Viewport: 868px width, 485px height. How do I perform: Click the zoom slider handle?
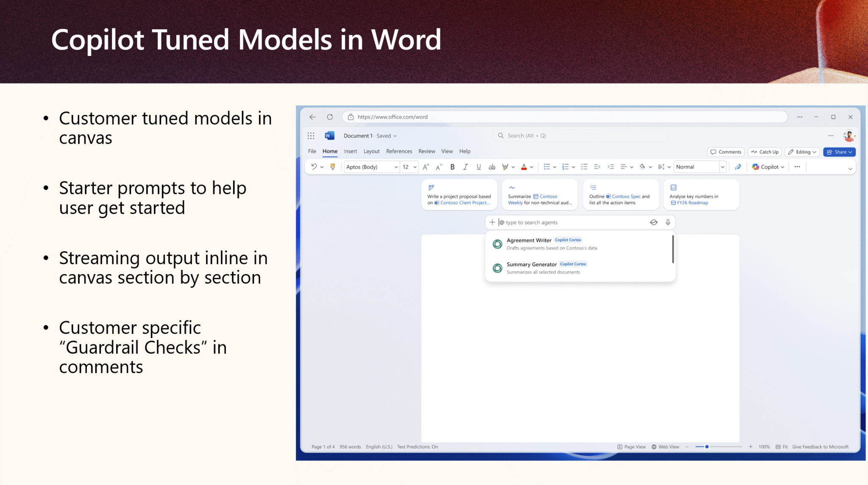point(707,447)
